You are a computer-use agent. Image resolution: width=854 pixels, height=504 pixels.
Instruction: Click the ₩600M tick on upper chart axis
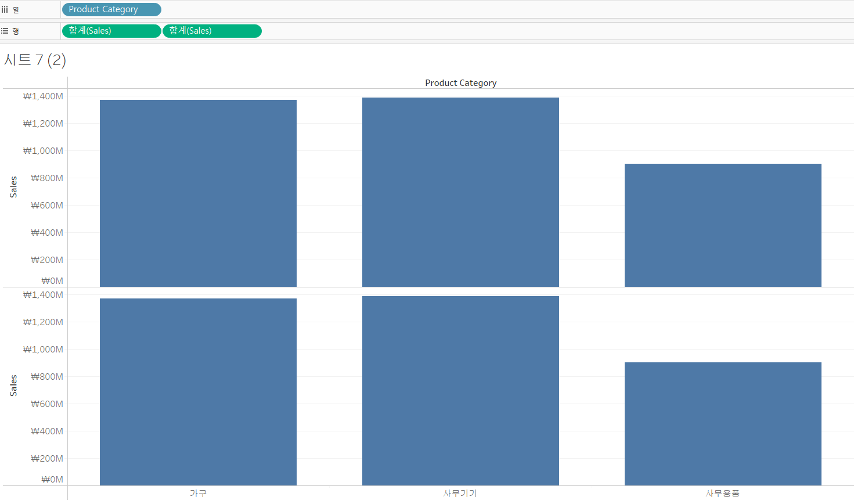[x=47, y=206]
